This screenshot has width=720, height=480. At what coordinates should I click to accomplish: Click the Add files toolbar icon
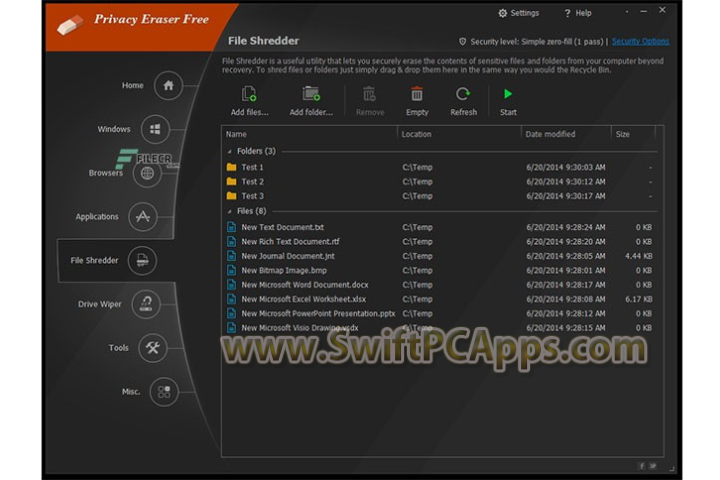click(x=249, y=94)
